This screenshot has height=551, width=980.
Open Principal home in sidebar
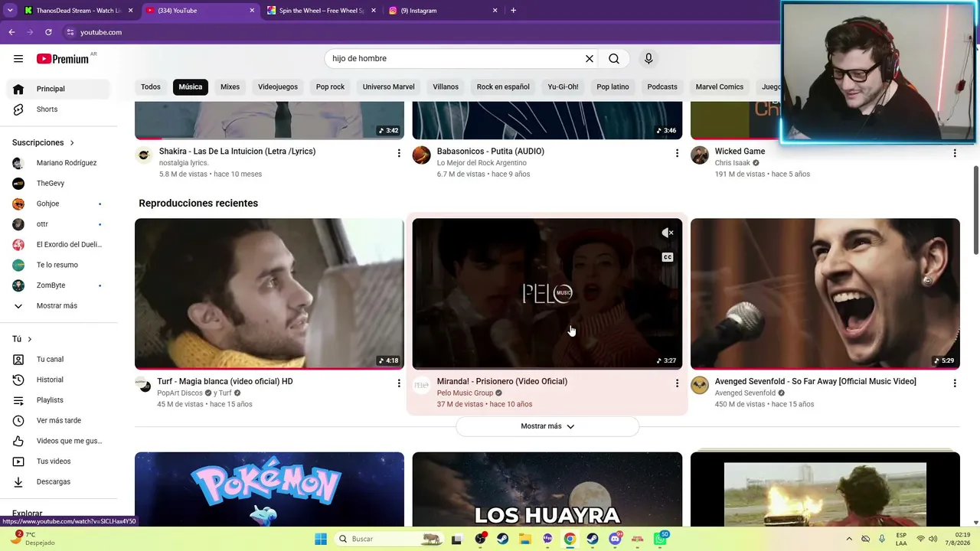(x=60, y=89)
